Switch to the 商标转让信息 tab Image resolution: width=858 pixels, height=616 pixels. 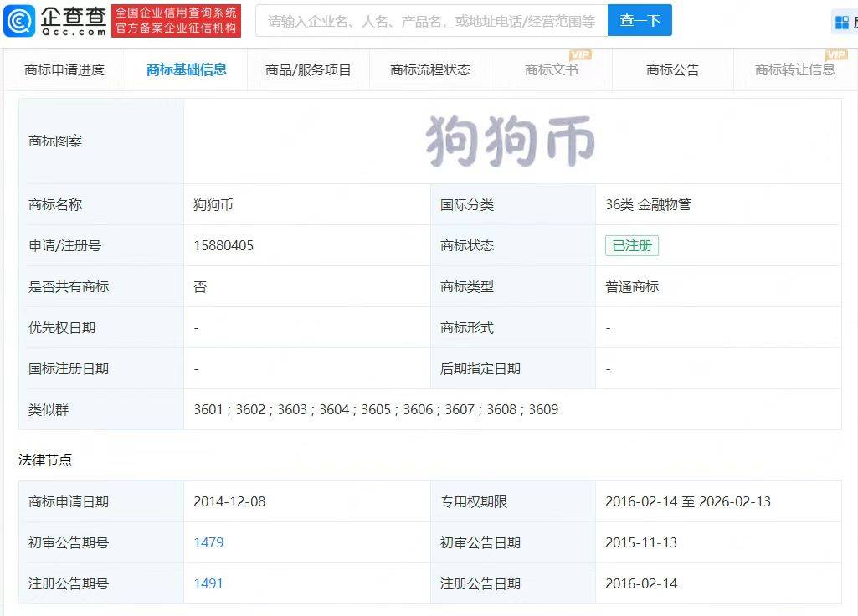coord(794,70)
